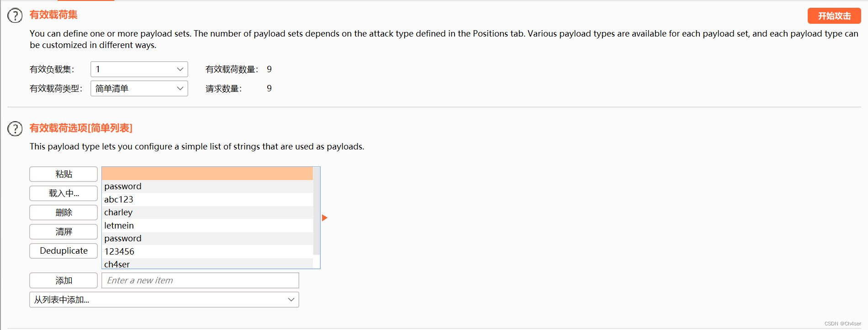
Task: Select the 123456 payload entry
Action: click(206, 251)
